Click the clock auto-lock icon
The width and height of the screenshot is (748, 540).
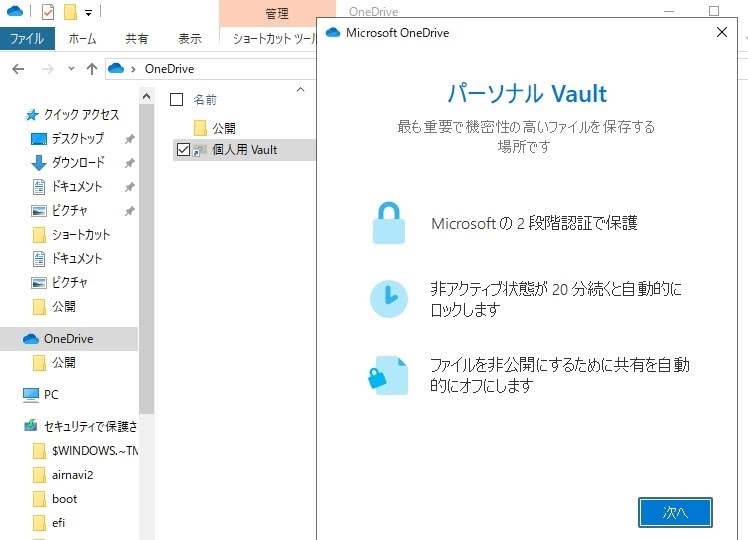[x=389, y=299]
